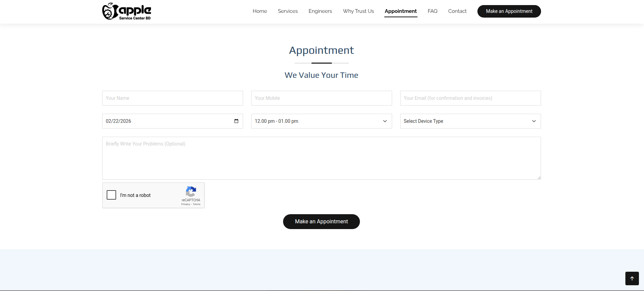This screenshot has height=291, width=644.
Task: Select the FAQ navigation link
Action: click(432, 11)
